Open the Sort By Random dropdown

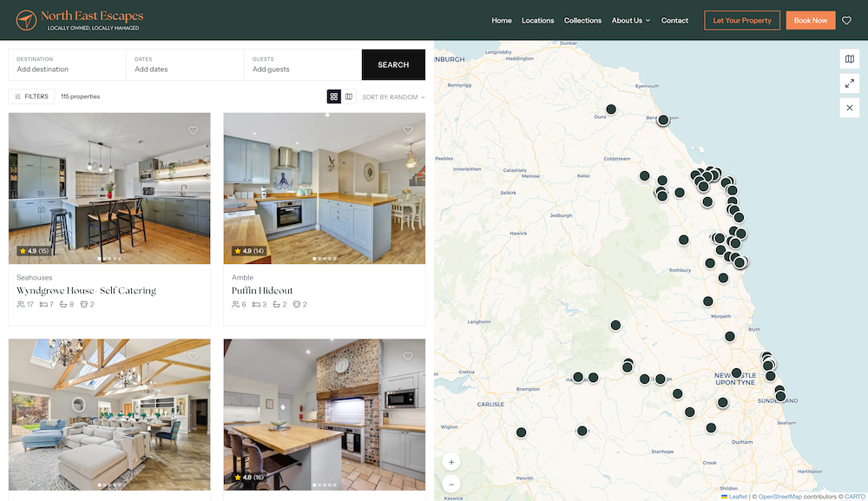pyautogui.click(x=393, y=97)
